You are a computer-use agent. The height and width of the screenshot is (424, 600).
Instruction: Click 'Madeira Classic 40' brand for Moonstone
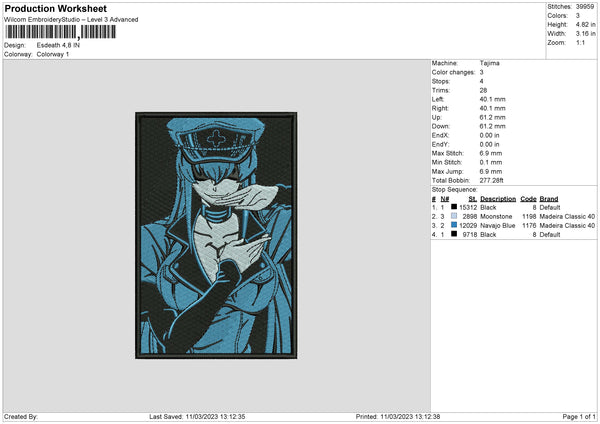(x=567, y=217)
